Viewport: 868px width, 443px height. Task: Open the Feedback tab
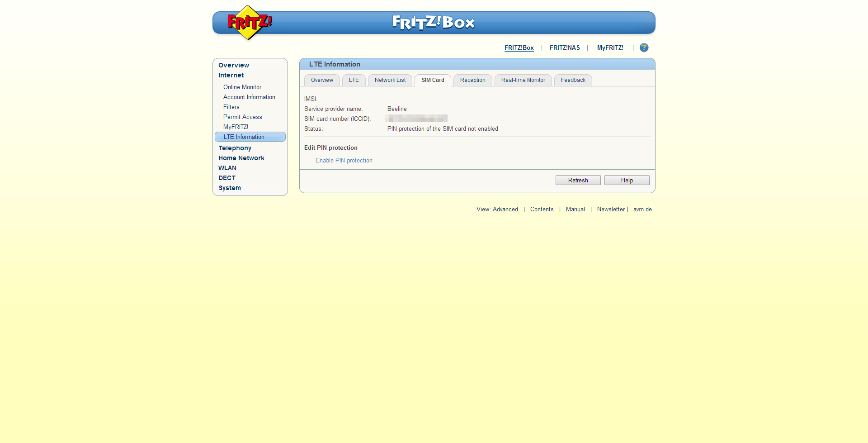[x=573, y=80]
